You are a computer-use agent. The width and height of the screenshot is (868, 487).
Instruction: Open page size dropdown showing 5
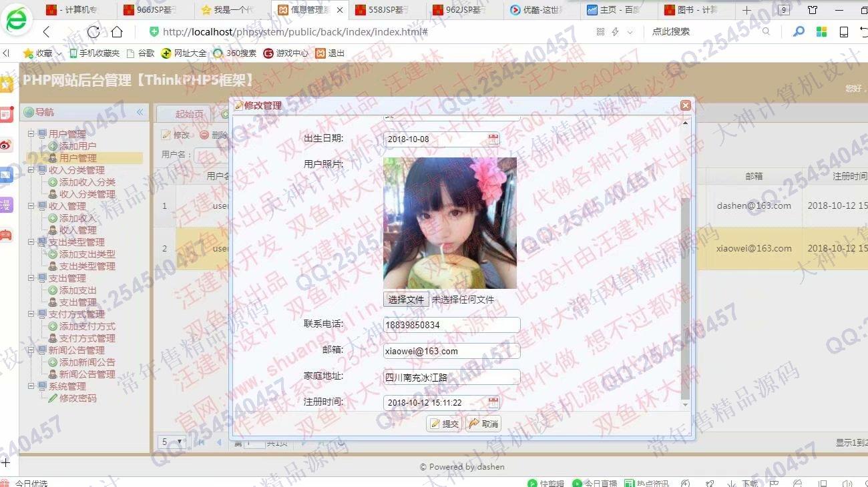(172, 442)
